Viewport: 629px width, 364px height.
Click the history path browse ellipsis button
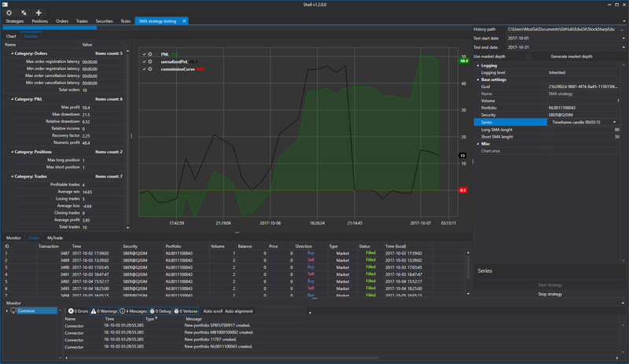(623, 29)
